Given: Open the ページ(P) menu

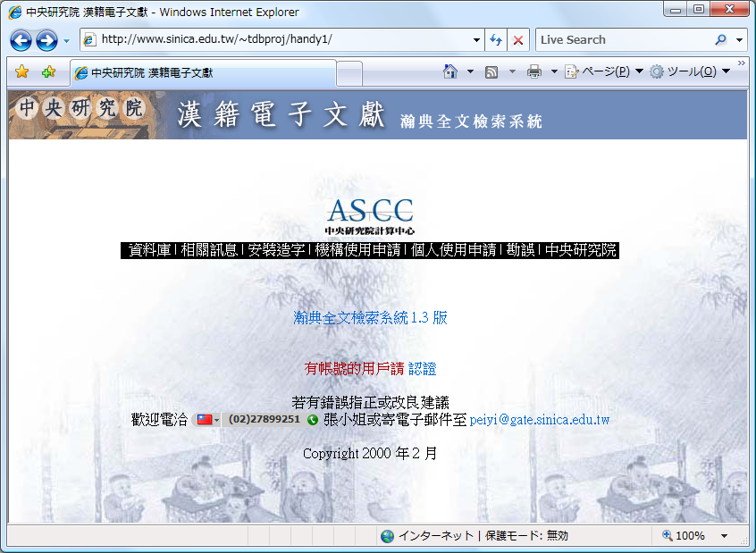Looking at the screenshot, I should pos(604,71).
